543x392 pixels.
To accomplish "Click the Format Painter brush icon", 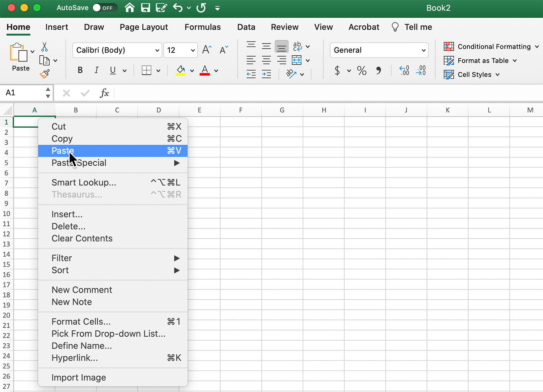I will 45,74.
